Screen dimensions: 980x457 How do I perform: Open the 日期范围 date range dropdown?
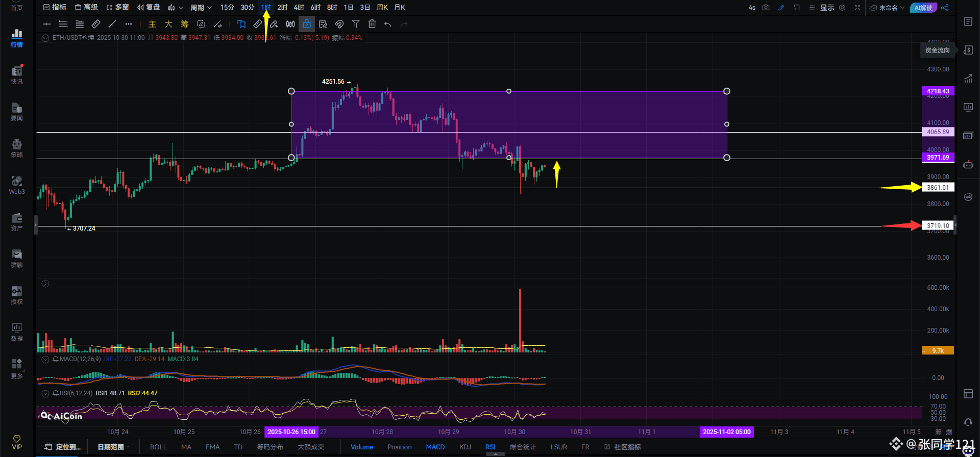113,447
